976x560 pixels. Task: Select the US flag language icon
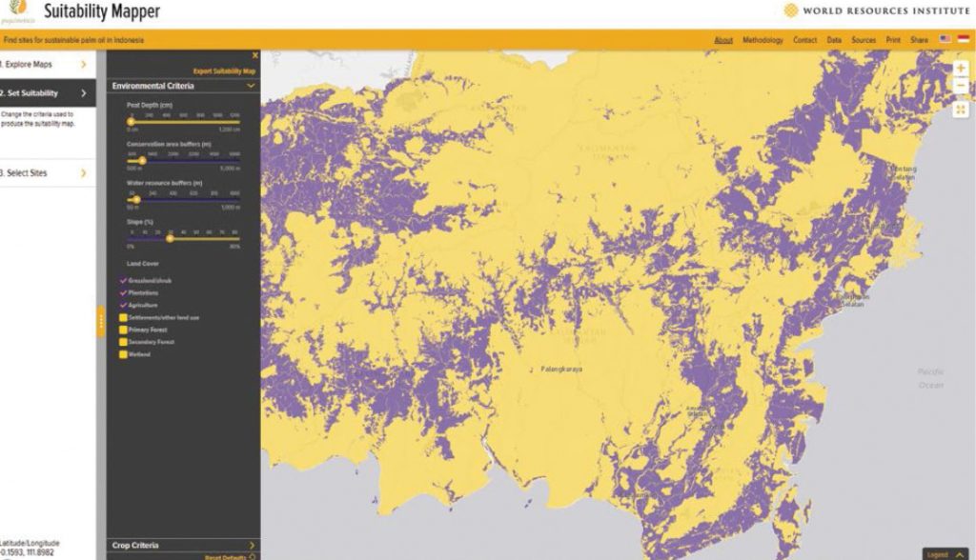coord(944,38)
